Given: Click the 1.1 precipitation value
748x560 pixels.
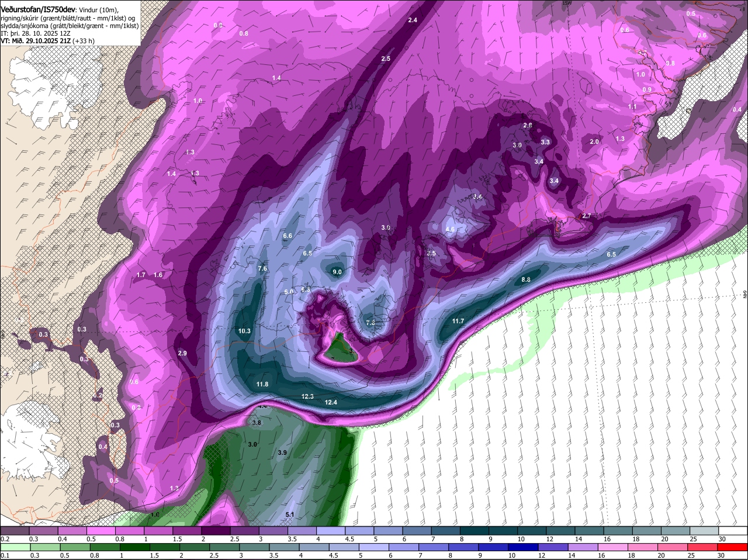Looking at the screenshot, I should tap(632, 107).
